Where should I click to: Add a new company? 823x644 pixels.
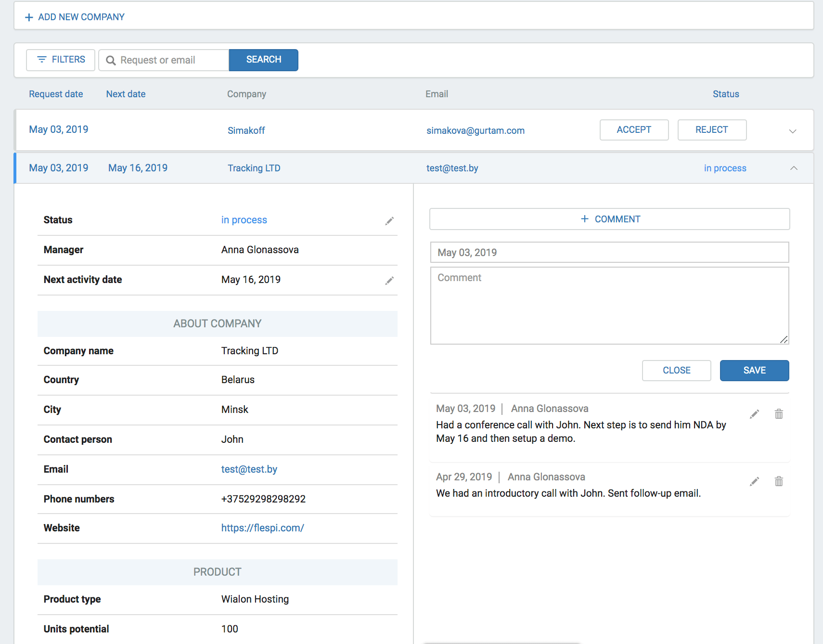75,17
